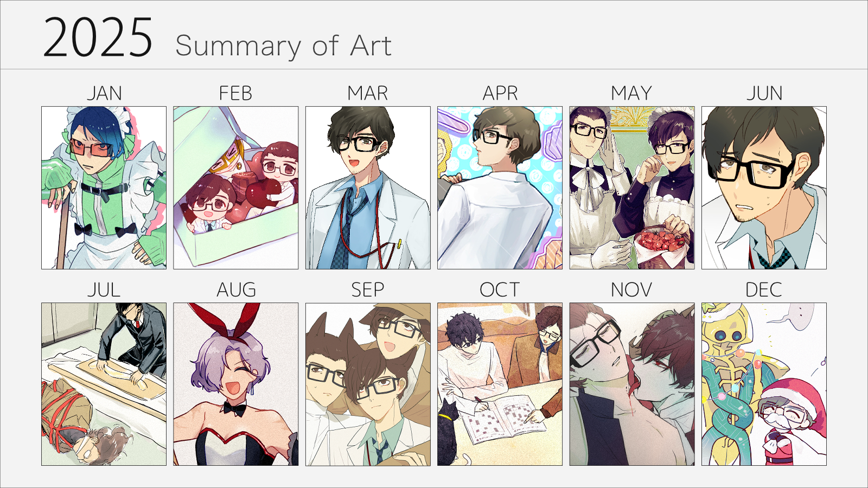Select the AUG month label
Viewport: 868px width, 488px height.
point(236,290)
